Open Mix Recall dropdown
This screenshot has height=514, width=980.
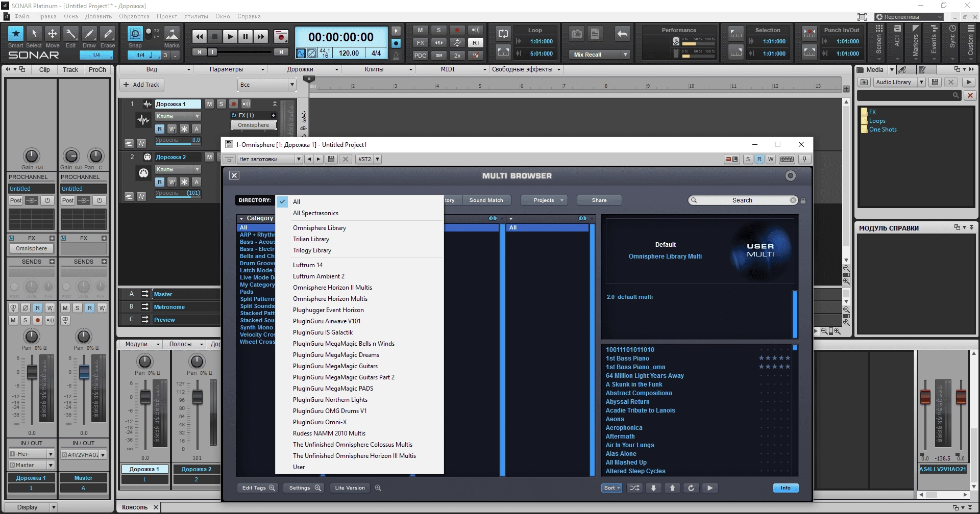(625, 55)
